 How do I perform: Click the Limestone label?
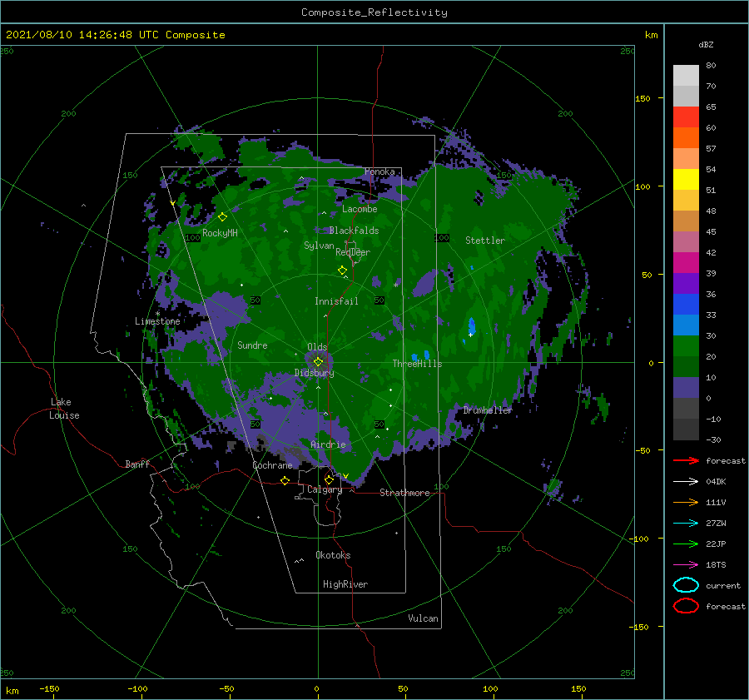(x=157, y=321)
